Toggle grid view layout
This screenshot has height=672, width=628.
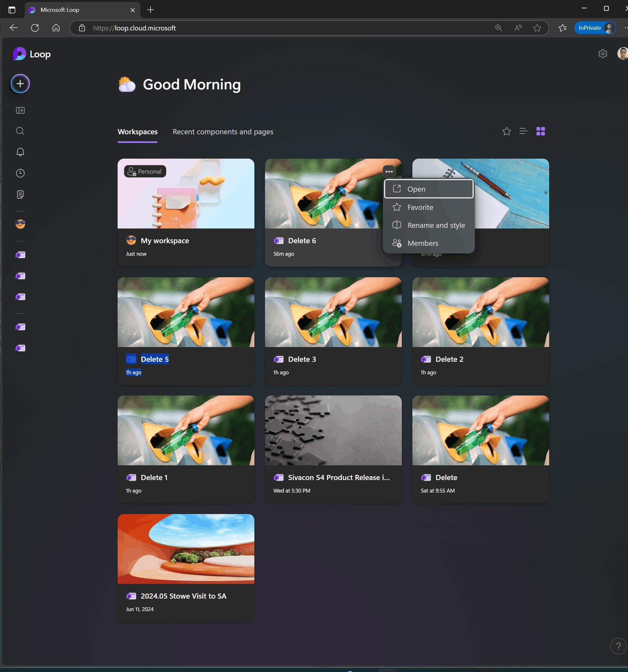541,131
